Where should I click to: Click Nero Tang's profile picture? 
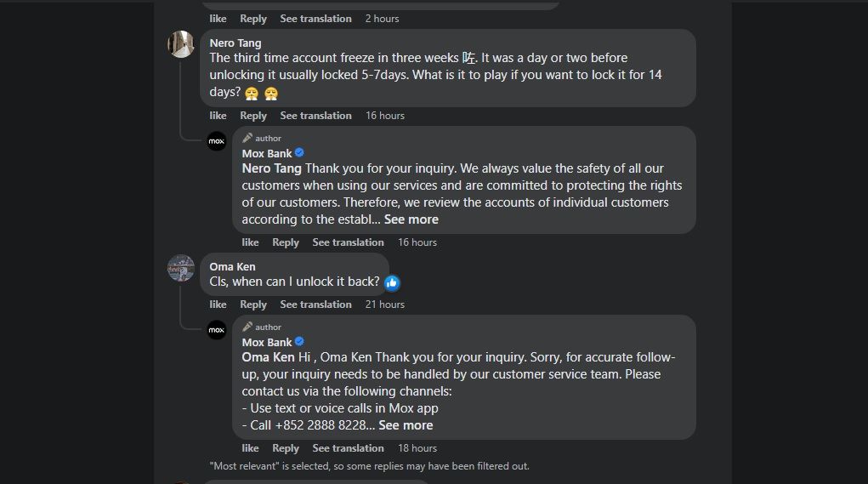click(181, 44)
